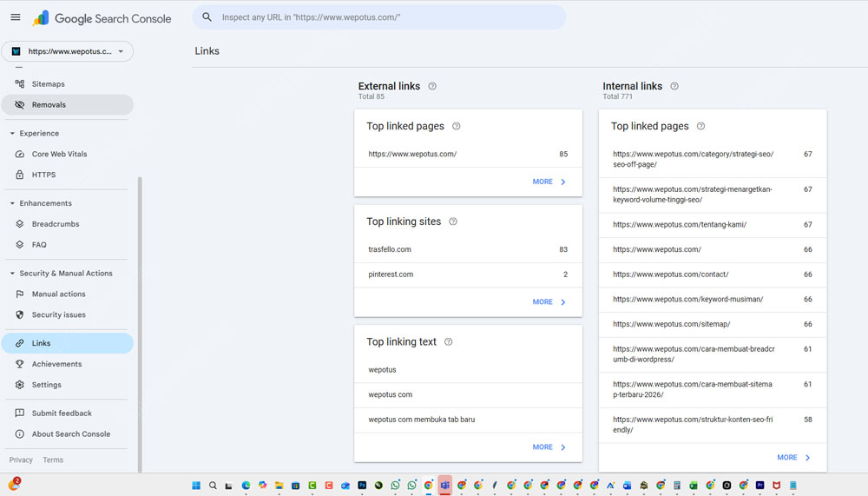Image resolution: width=868 pixels, height=496 pixels.
Task: Select the keyword-musiman internal link row
Action: pos(713,300)
